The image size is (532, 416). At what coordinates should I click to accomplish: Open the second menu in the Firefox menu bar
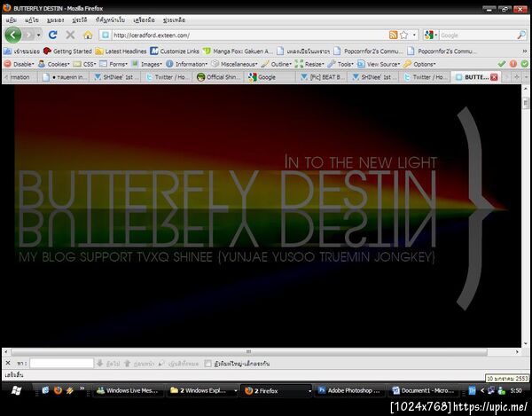(31, 20)
